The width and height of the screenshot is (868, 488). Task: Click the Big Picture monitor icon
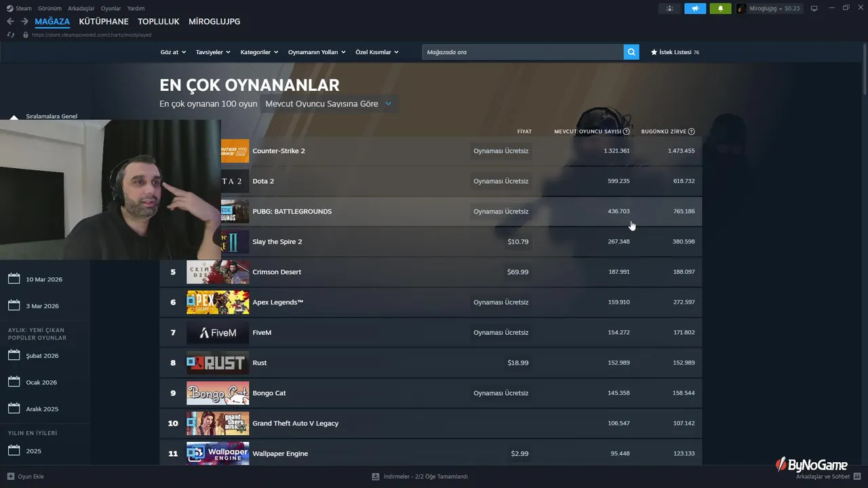pyautogui.click(x=814, y=8)
